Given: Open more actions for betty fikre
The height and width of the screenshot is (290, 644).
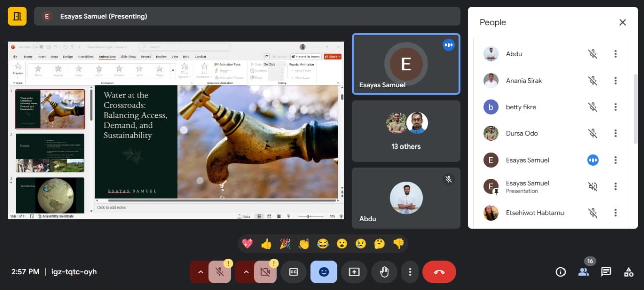Looking at the screenshot, I should click(615, 107).
